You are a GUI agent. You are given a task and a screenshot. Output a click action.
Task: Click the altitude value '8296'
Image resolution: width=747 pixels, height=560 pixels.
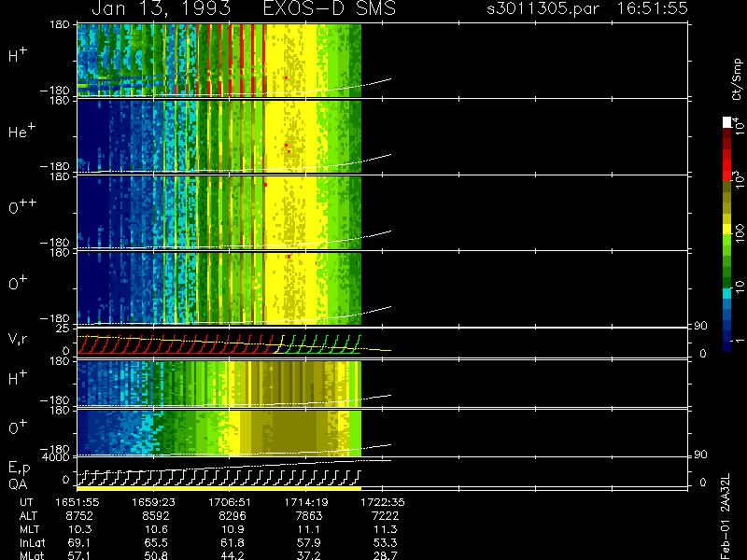click(x=233, y=516)
